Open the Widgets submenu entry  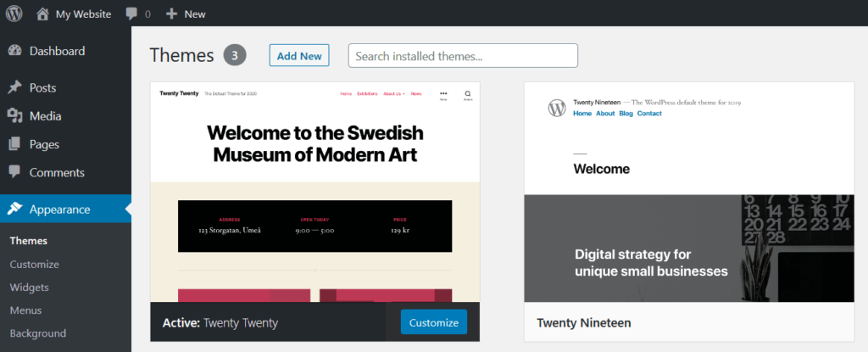30,288
